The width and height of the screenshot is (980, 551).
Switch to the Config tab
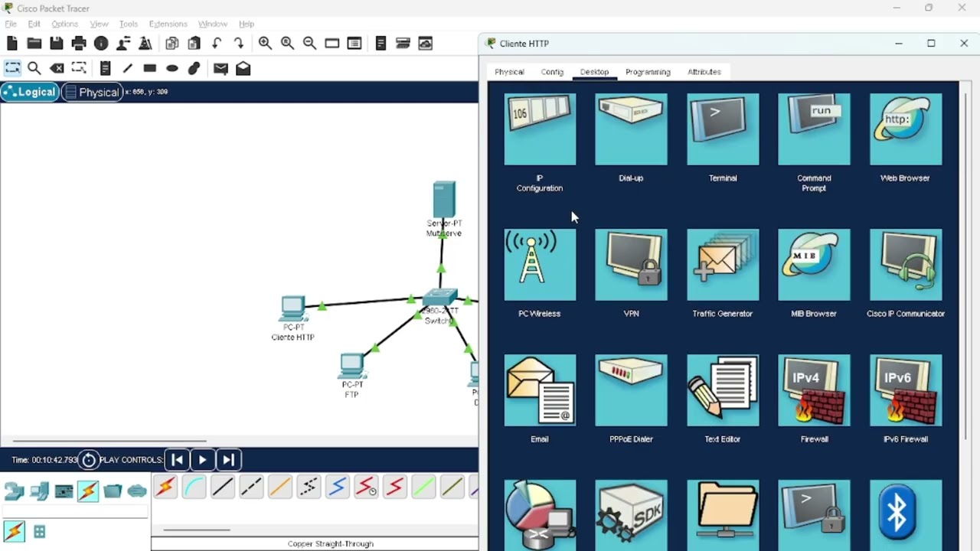tap(552, 72)
